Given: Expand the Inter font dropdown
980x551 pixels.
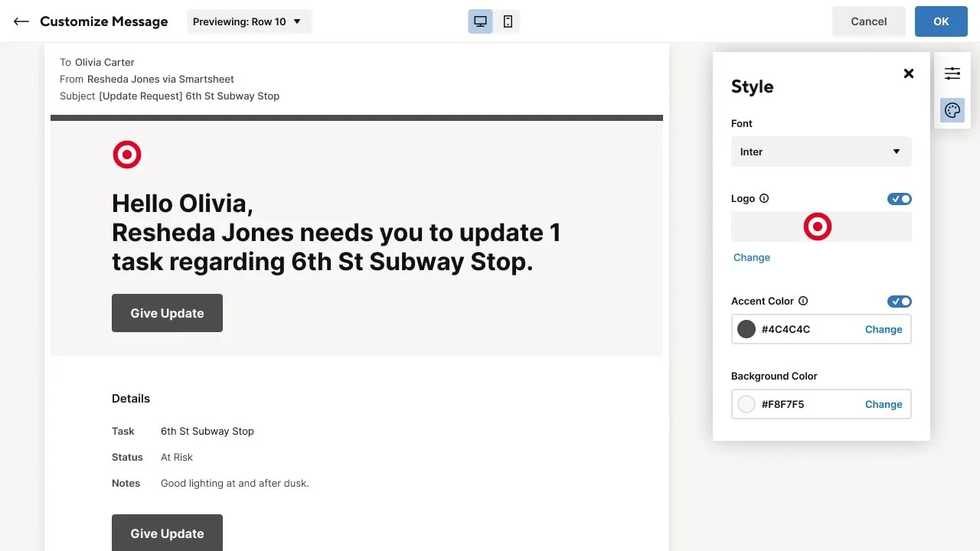Looking at the screenshot, I should (x=822, y=152).
